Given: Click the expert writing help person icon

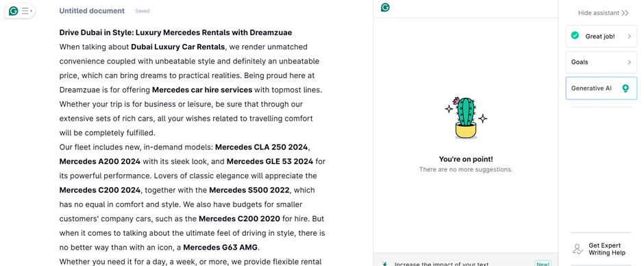Looking at the screenshot, I should click(578, 249).
